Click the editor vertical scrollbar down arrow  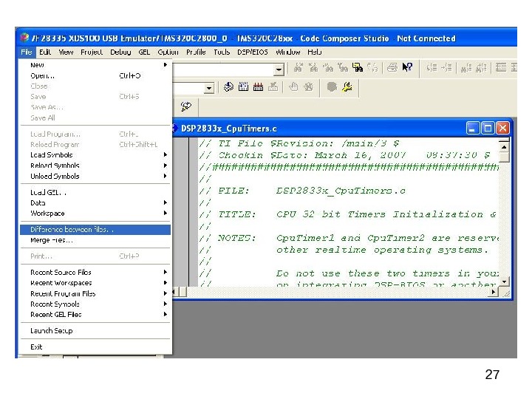tap(504, 282)
